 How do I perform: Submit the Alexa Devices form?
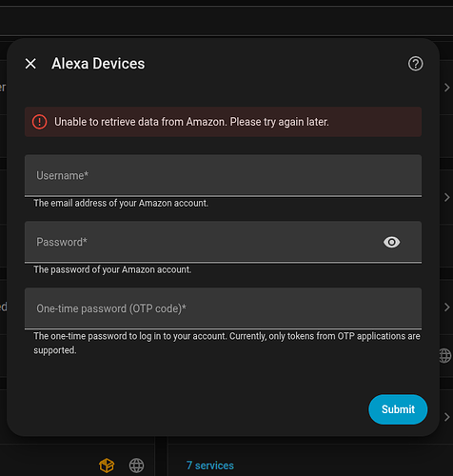click(398, 409)
